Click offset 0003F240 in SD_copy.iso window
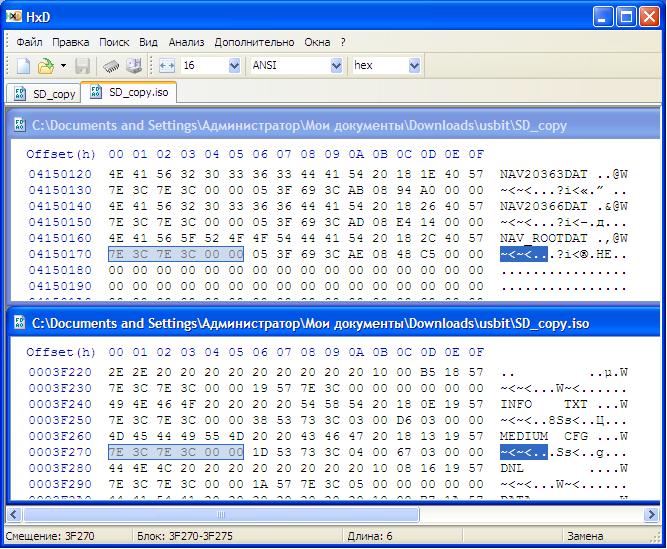 (x=60, y=404)
